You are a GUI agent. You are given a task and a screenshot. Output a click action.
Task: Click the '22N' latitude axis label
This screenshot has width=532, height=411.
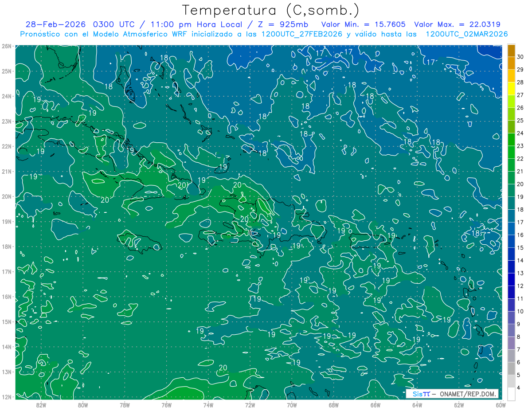tap(6, 146)
